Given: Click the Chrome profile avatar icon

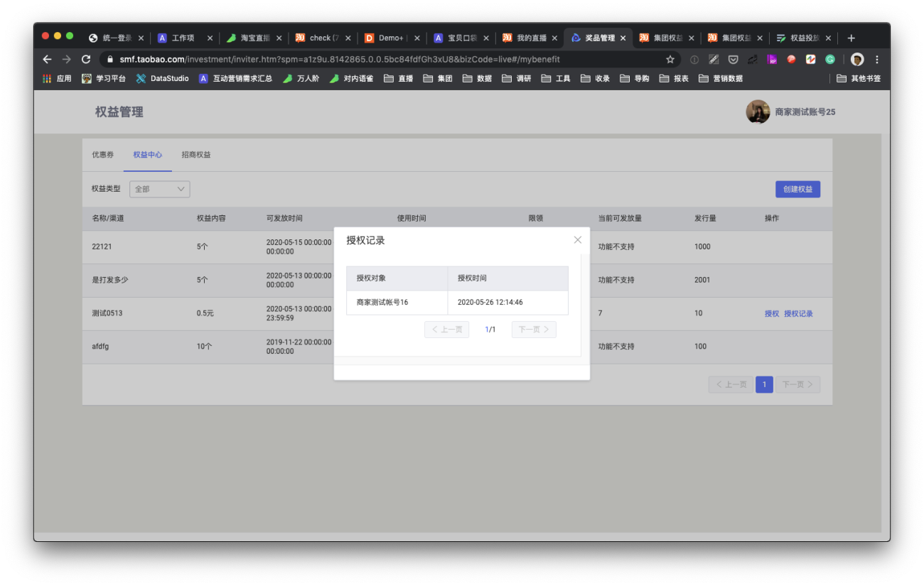Looking at the screenshot, I should [x=857, y=60].
